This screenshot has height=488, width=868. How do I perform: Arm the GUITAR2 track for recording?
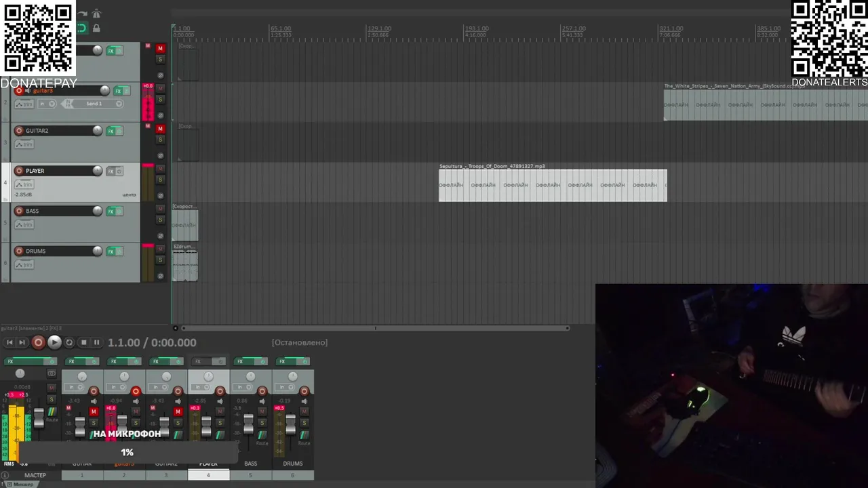[x=19, y=131]
